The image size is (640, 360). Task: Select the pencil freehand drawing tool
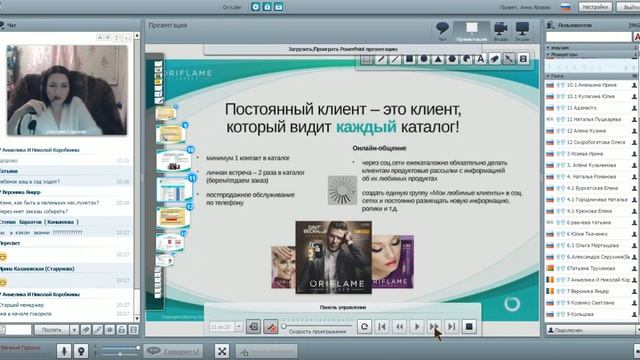point(380,59)
